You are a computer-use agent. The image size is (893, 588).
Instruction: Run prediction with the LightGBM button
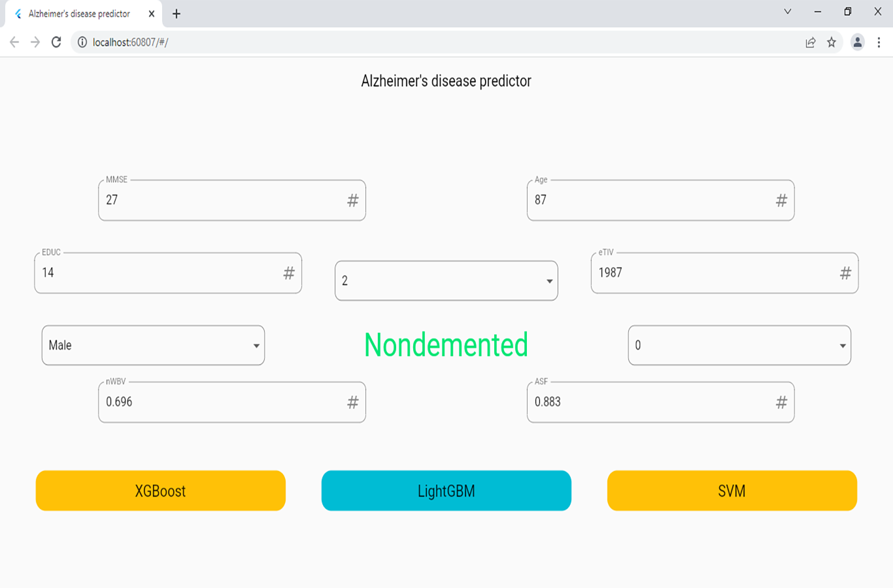pos(446,491)
